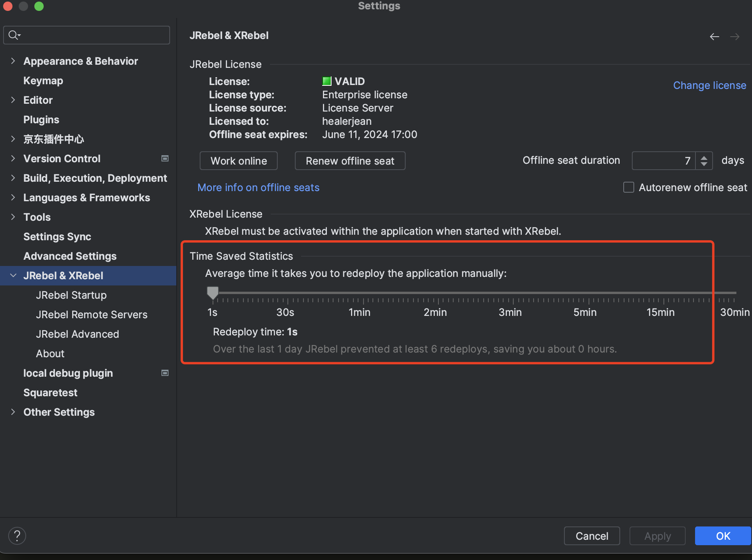
Task: Enable Autorenew offline seat checkbox
Action: click(x=628, y=188)
